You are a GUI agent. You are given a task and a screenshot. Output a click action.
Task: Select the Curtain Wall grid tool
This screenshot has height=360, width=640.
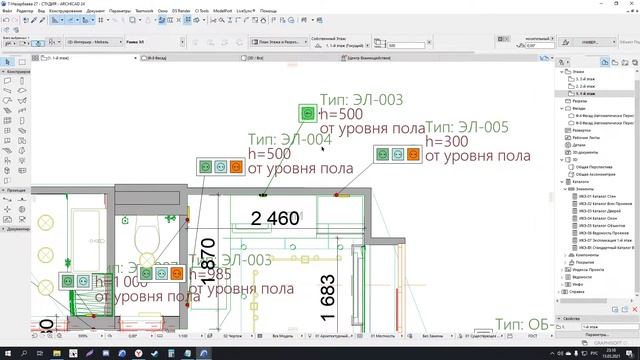pos(7,120)
